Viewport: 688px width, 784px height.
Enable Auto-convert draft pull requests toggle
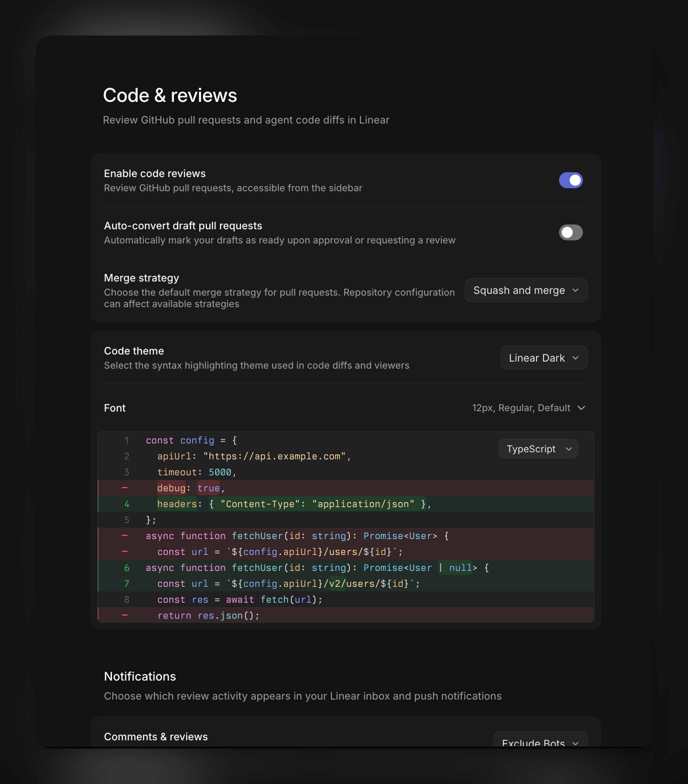(570, 232)
